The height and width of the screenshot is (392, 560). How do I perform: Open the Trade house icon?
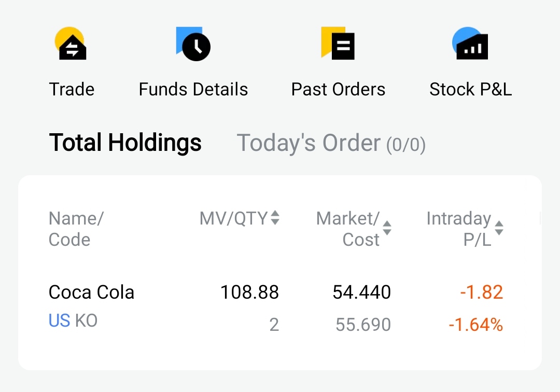click(71, 43)
